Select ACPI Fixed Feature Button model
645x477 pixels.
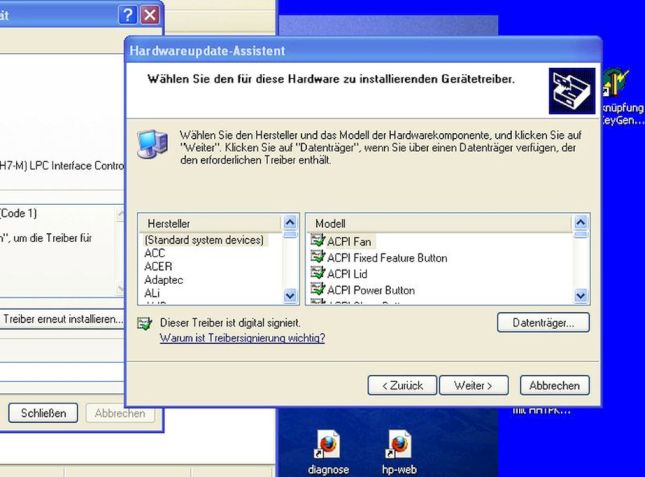[387, 258]
